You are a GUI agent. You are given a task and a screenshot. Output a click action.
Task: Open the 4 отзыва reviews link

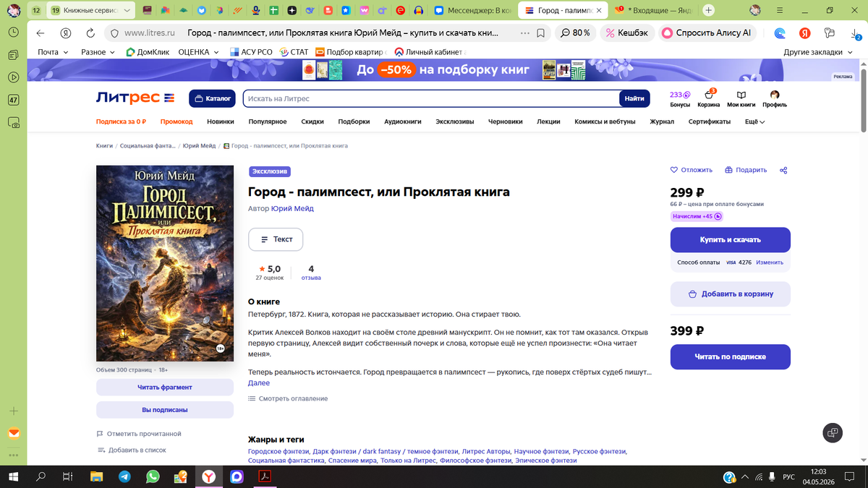point(311,273)
